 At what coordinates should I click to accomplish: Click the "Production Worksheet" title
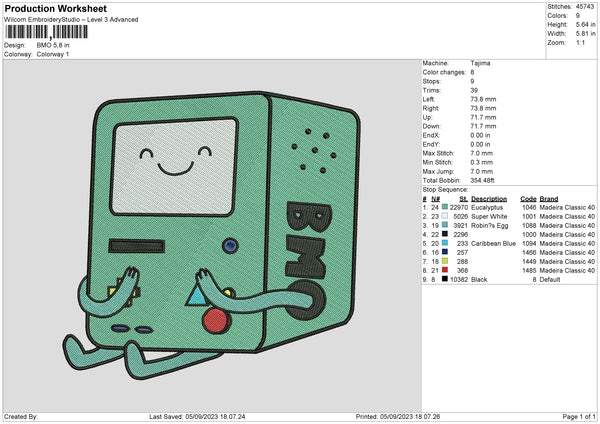[55, 8]
